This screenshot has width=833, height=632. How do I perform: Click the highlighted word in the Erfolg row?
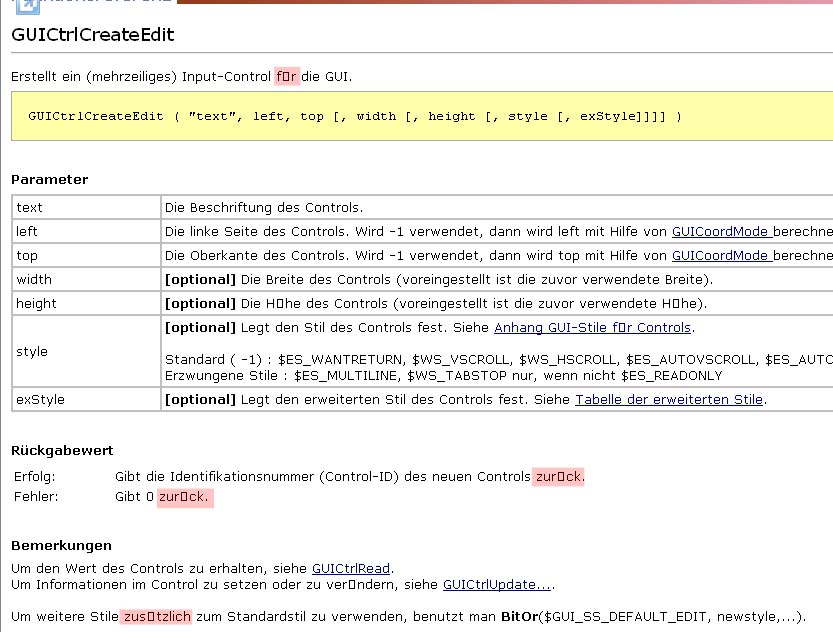tap(558, 477)
